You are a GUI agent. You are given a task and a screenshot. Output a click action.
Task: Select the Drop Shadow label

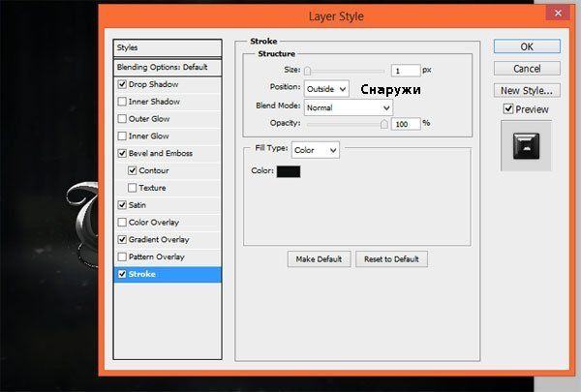[x=153, y=84]
